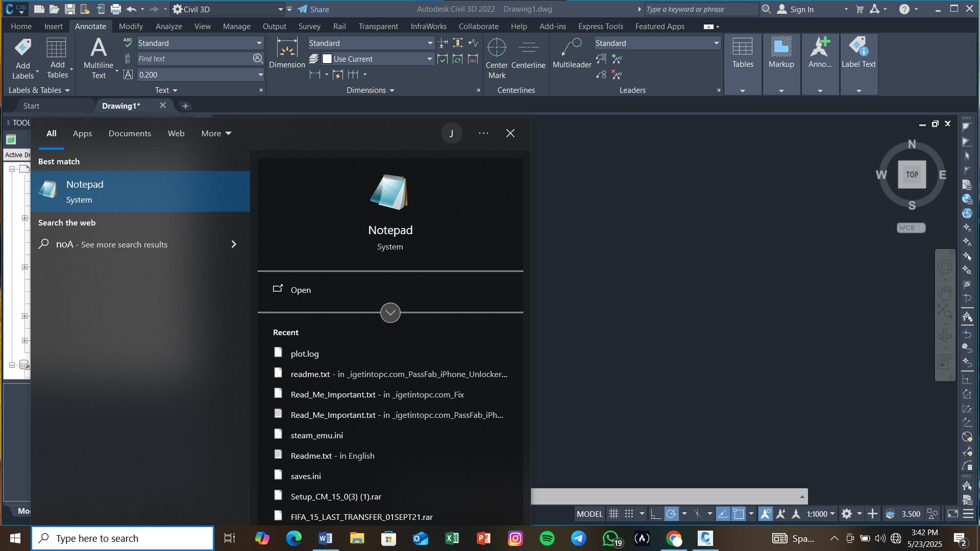Switch to the Home ribbon tab
This screenshot has width=980, height=551.
click(21, 27)
